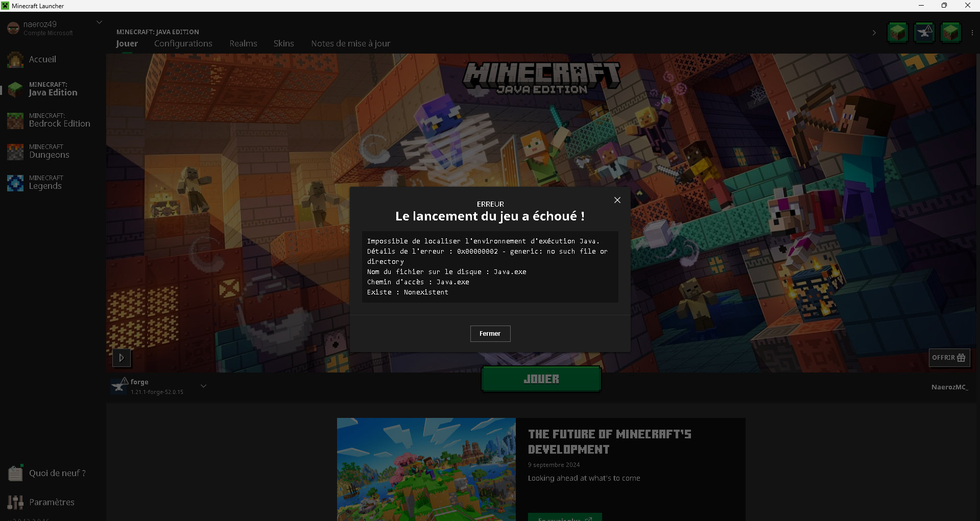
Task: Click the Fermer button
Action: pyautogui.click(x=490, y=334)
